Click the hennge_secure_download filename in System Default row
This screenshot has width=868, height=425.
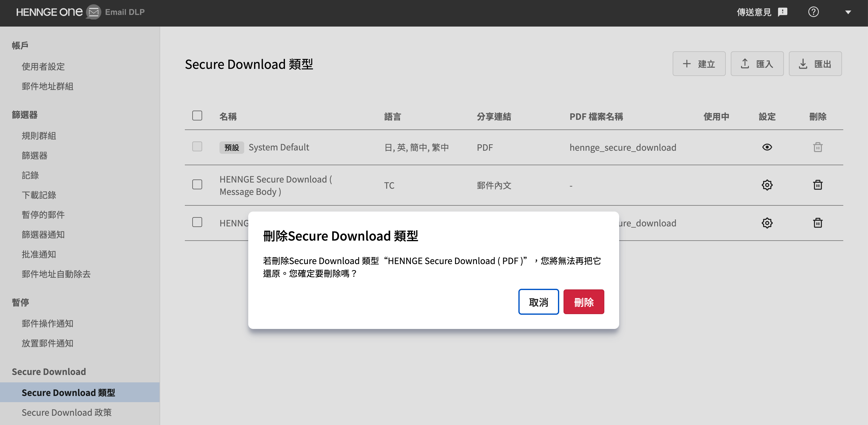click(623, 148)
